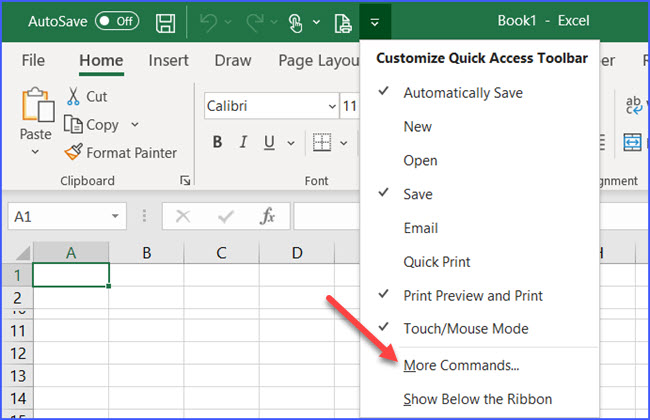Open the Calibri font name dropdown
This screenshot has height=420, width=650.
[x=332, y=107]
